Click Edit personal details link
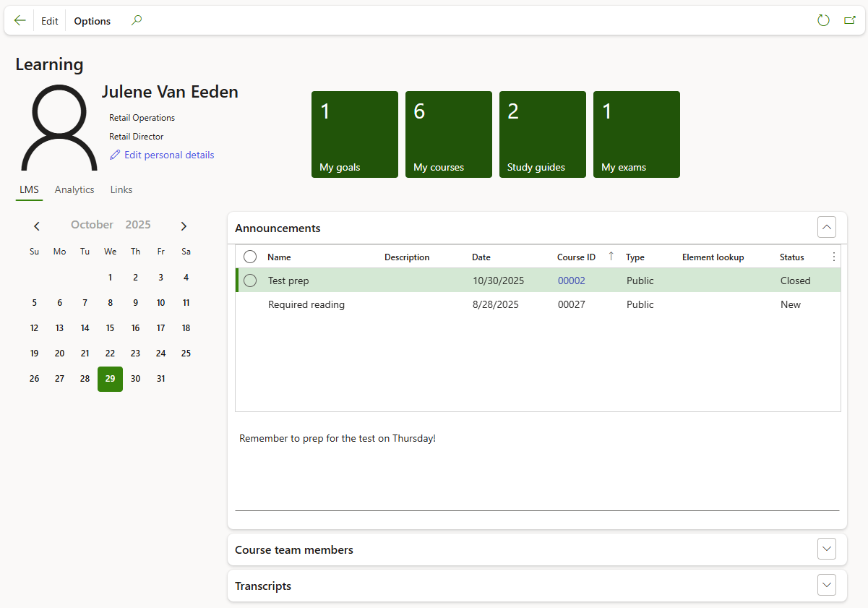The height and width of the screenshot is (608, 868). (x=168, y=155)
